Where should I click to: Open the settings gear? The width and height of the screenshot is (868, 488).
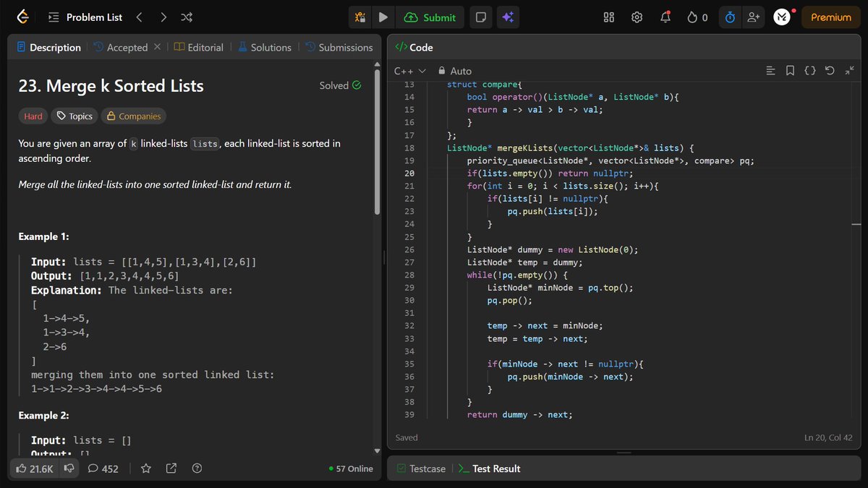pos(637,17)
